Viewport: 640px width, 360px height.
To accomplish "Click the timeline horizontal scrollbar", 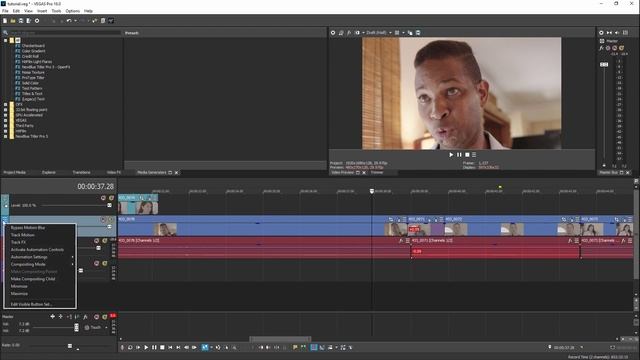I will click(280, 339).
